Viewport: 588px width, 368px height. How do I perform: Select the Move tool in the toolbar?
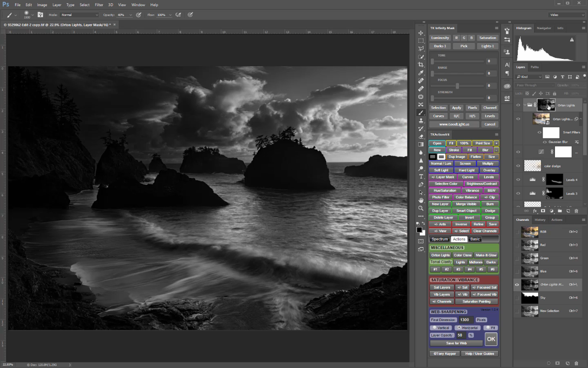(421, 33)
